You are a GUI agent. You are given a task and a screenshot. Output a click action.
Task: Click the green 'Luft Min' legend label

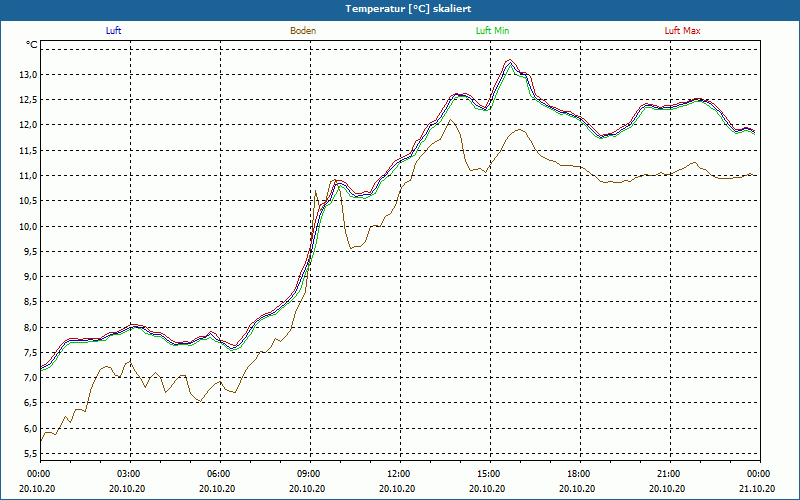(x=492, y=31)
